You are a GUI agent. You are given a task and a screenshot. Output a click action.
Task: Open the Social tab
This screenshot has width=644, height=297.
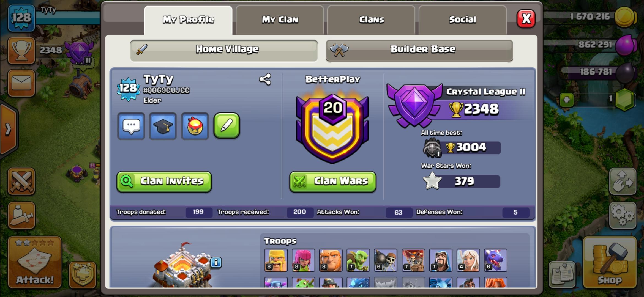point(463,20)
